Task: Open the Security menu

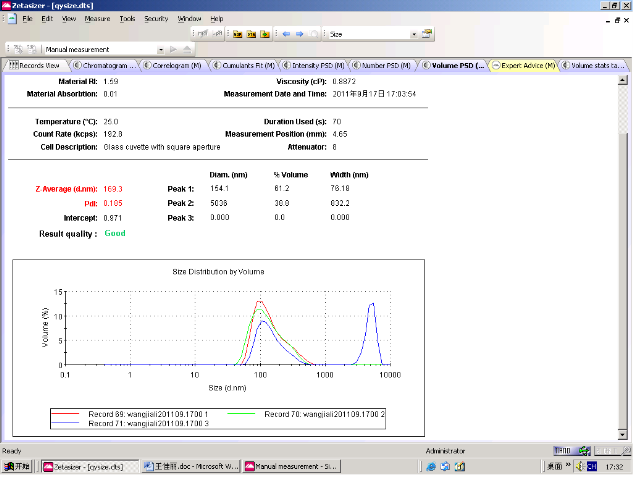Action: click(156, 19)
